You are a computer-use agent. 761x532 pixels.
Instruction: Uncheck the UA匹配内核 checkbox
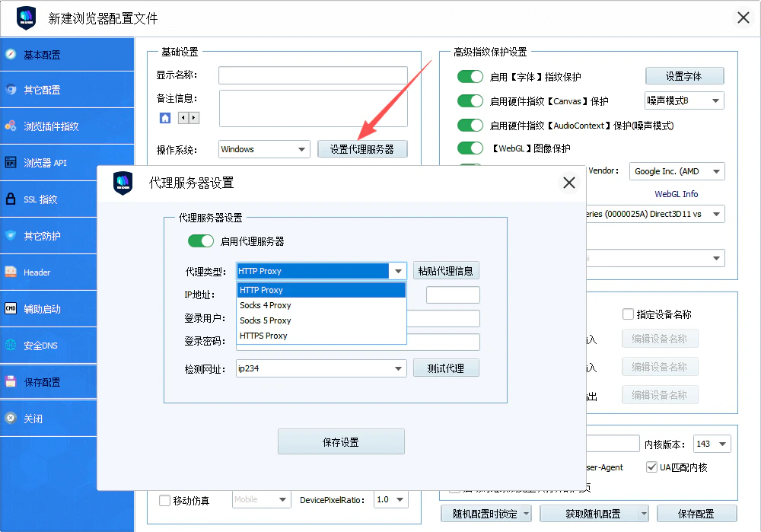[652, 467]
